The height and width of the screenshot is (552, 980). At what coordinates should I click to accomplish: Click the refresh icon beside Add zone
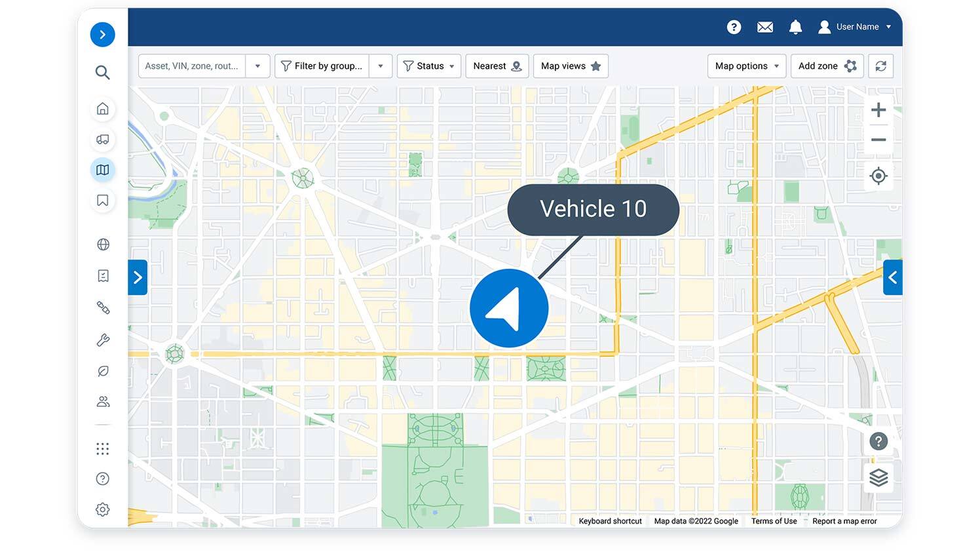[x=880, y=66]
